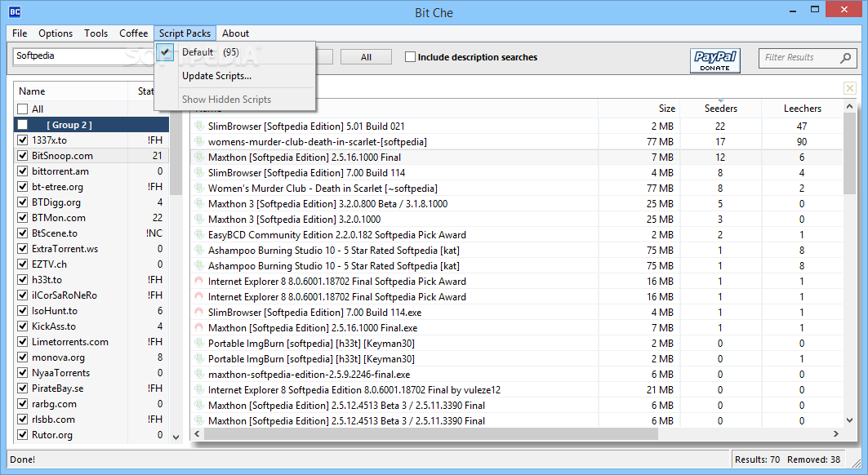
Task: Click icon of Maxthon 3 3.2.0.800 Beta row
Action: [x=199, y=204]
